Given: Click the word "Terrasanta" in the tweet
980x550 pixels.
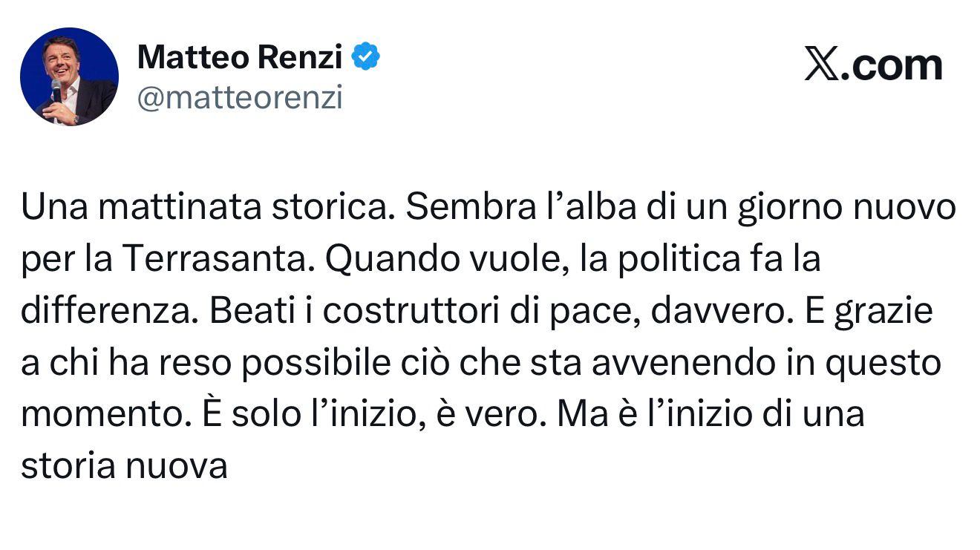Looking at the screenshot, I should click(x=218, y=260).
